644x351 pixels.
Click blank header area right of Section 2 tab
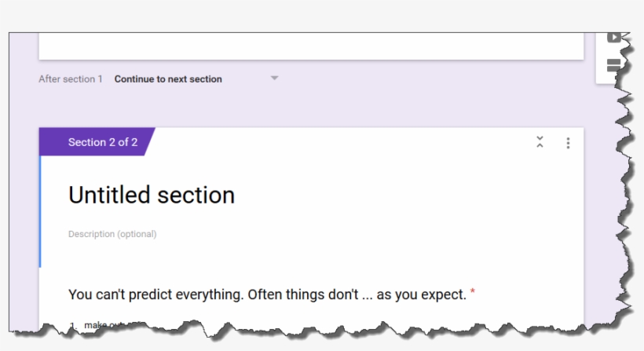coord(338,142)
